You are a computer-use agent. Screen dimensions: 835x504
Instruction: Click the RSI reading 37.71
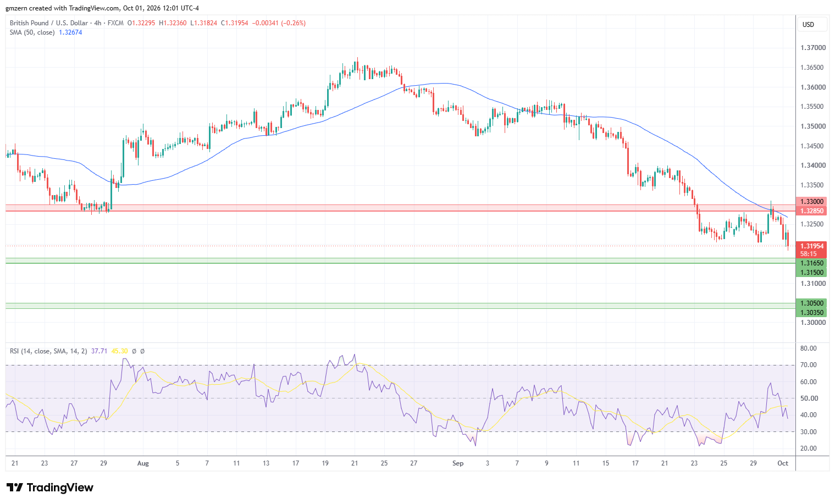[99, 351]
